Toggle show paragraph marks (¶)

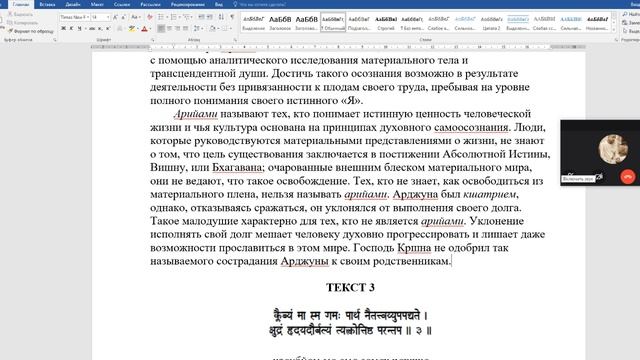(x=232, y=17)
